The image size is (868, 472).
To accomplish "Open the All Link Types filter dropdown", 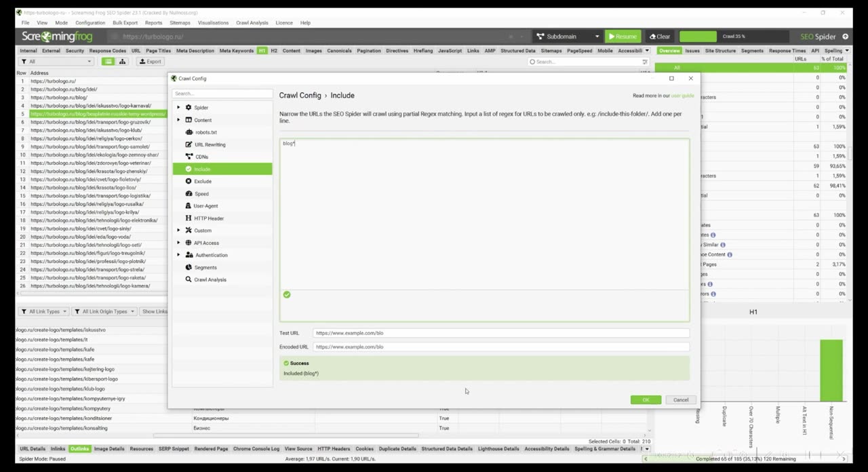I will coord(44,312).
